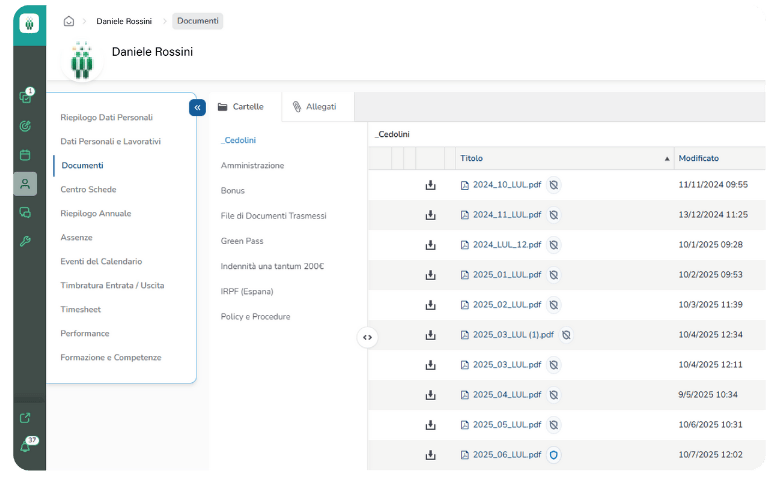This screenshot has height=480, width=780.
Task: Select the person profile icon in sidebar
Action: click(x=25, y=184)
